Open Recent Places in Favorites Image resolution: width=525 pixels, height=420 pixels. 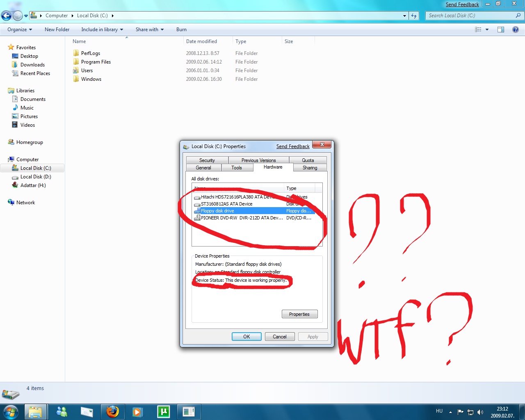tap(35, 73)
